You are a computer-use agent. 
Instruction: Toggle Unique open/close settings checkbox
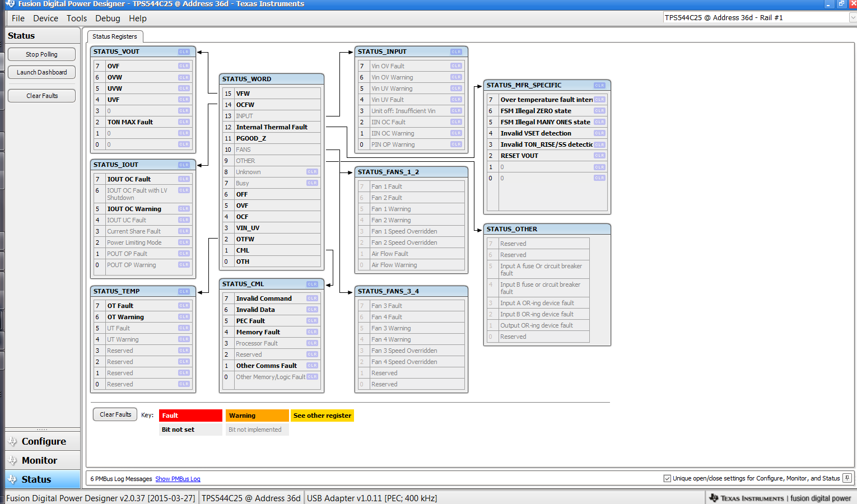coord(667,478)
